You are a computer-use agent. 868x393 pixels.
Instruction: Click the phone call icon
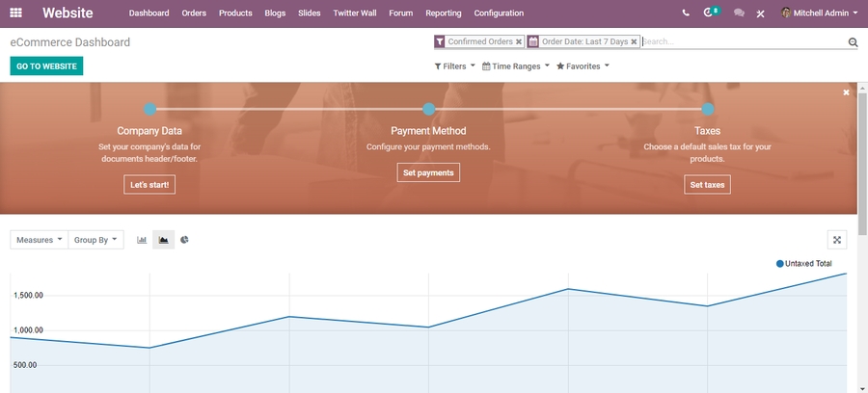click(686, 13)
